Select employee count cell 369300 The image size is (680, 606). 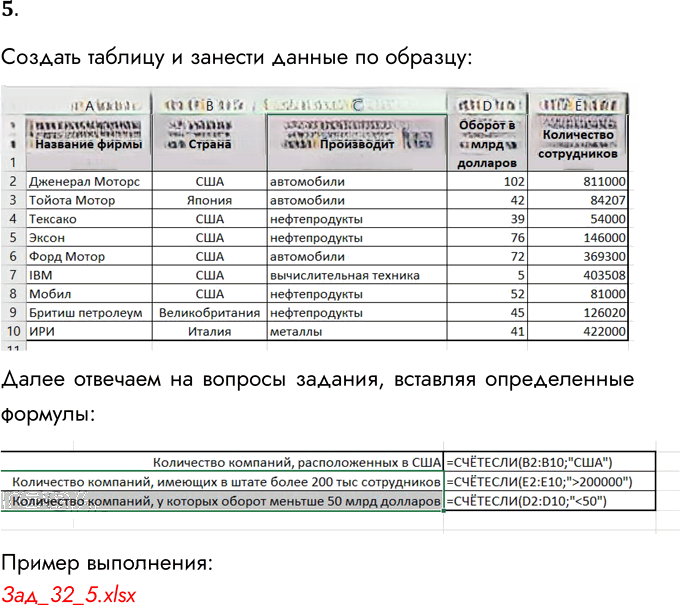(578, 256)
